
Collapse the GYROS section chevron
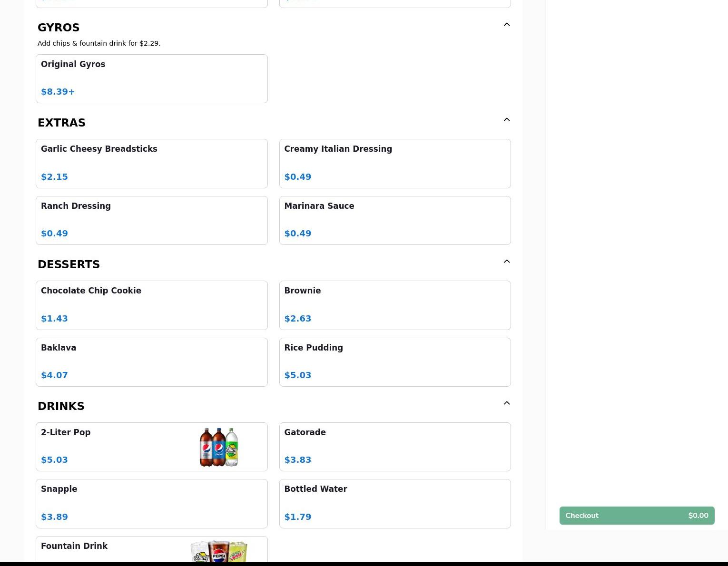pos(506,25)
